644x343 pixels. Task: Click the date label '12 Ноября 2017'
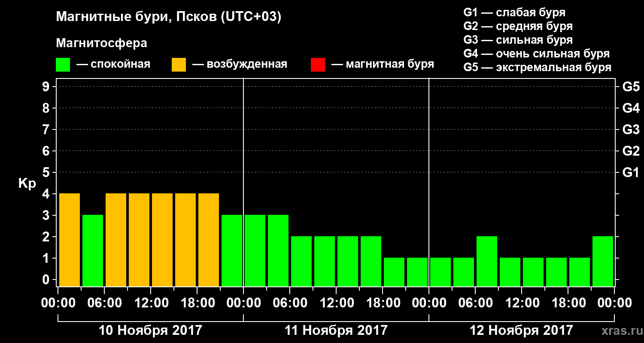pos(521,331)
